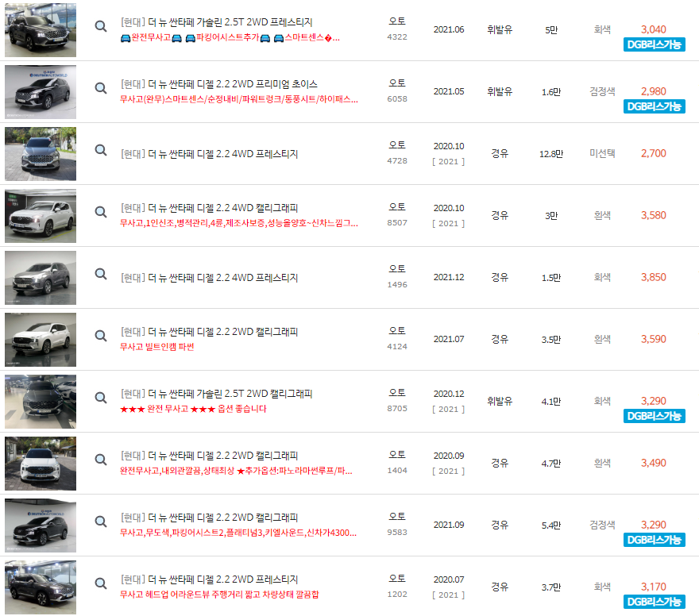Click the magnifier icon for the 3,040 listing

[100, 26]
